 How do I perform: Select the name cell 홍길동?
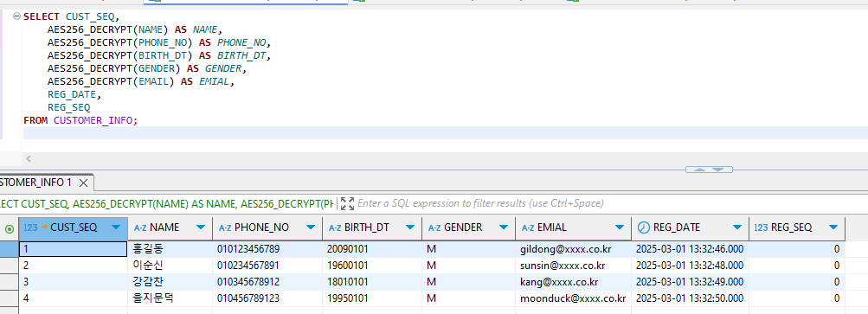click(x=170, y=249)
